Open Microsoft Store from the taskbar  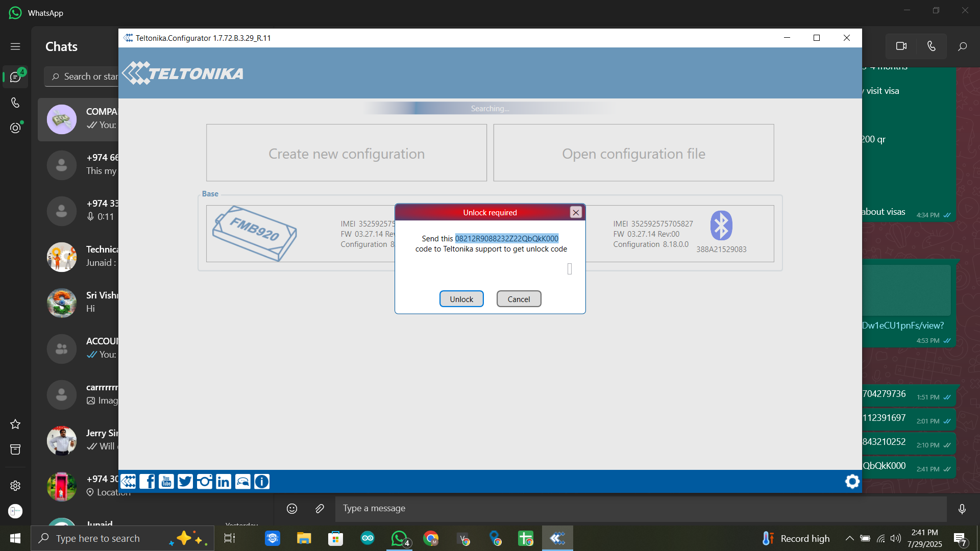coord(335,538)
